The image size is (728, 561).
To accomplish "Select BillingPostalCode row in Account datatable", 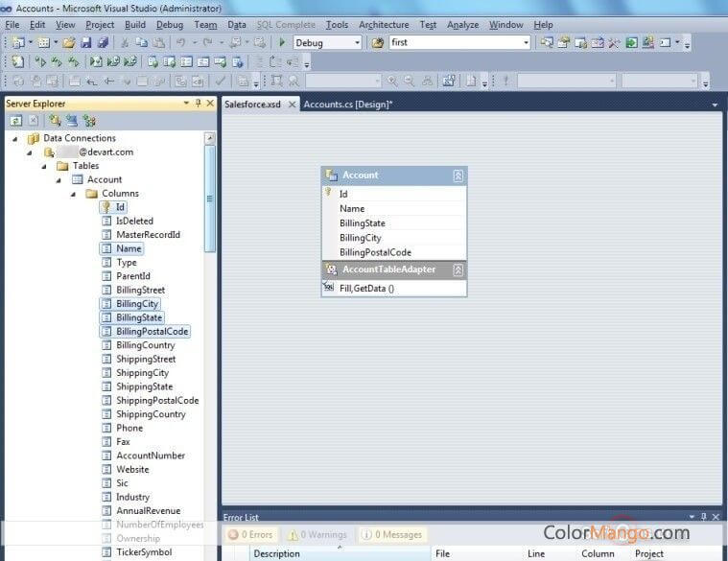I will [x=394, y=252].
